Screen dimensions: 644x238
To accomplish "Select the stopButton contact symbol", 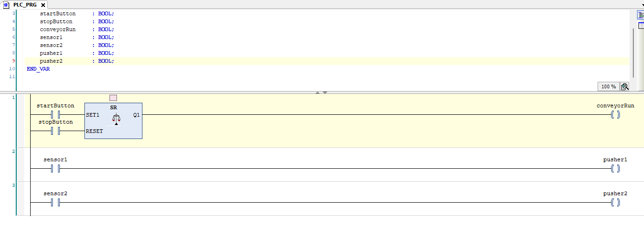I will (x=56, y=131).
